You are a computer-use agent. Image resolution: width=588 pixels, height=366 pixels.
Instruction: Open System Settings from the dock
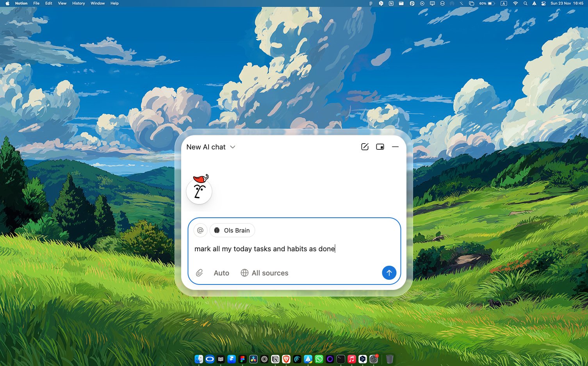(x=374, y=359)
